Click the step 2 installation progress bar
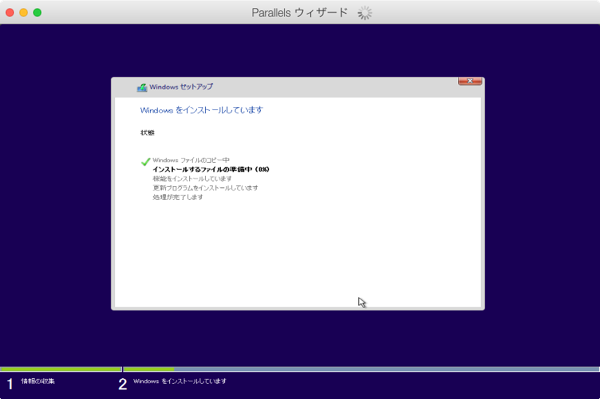 coord(361,369)
